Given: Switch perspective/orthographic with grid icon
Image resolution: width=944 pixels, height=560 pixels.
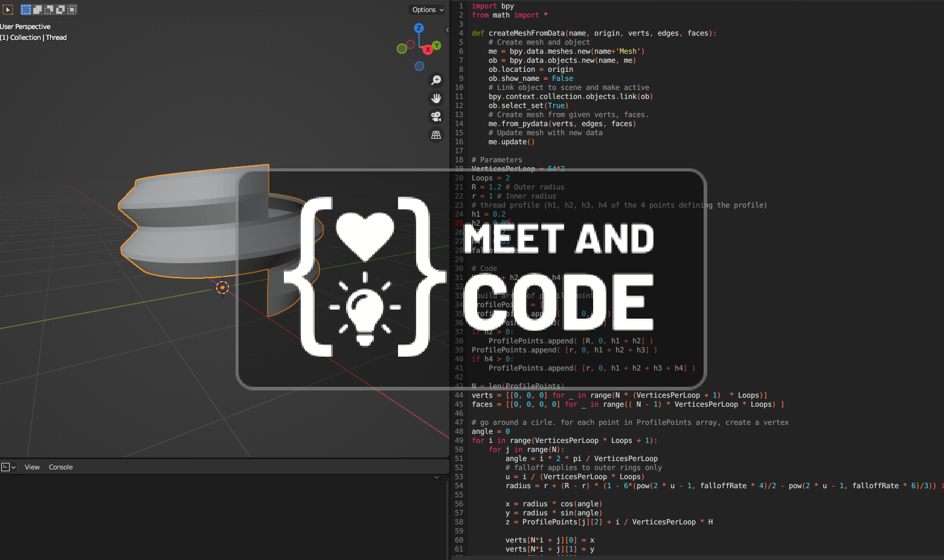Looking at the screenshot, I should [x=436, y=135].
